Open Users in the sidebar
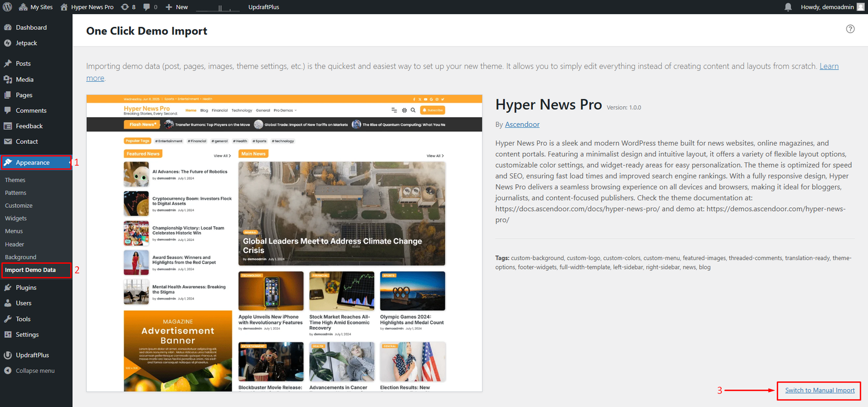Screen dimensions: 868x407 [23, 303]
